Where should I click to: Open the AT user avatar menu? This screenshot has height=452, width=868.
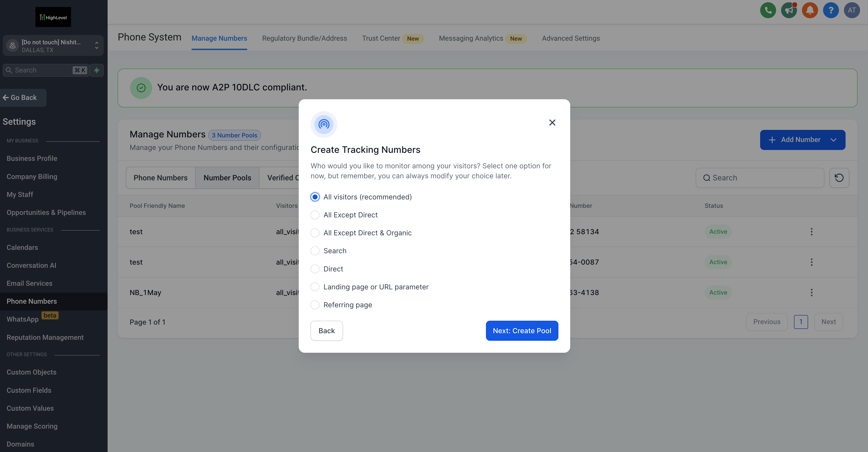click(851, 10)
